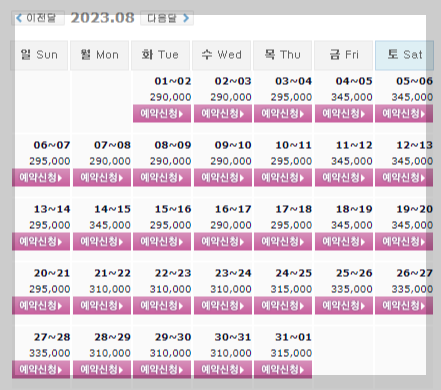This screenshot has width=441, height=390.
Task: Click 예약신청 under 19~20
Action: point(404,242)
